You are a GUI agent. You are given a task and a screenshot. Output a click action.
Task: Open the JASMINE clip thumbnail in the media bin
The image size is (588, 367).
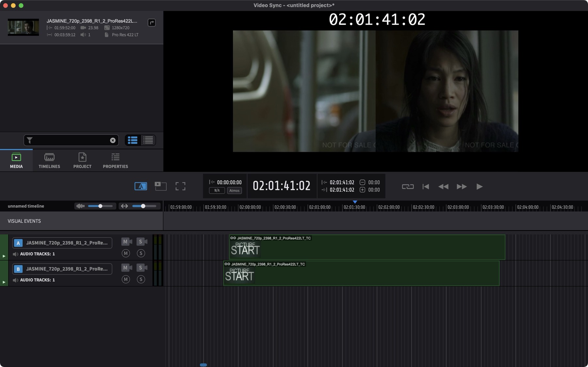(x=23, y=27)
